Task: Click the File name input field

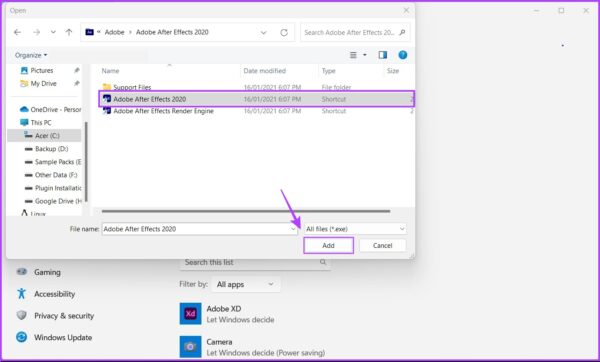Action: 199,229
